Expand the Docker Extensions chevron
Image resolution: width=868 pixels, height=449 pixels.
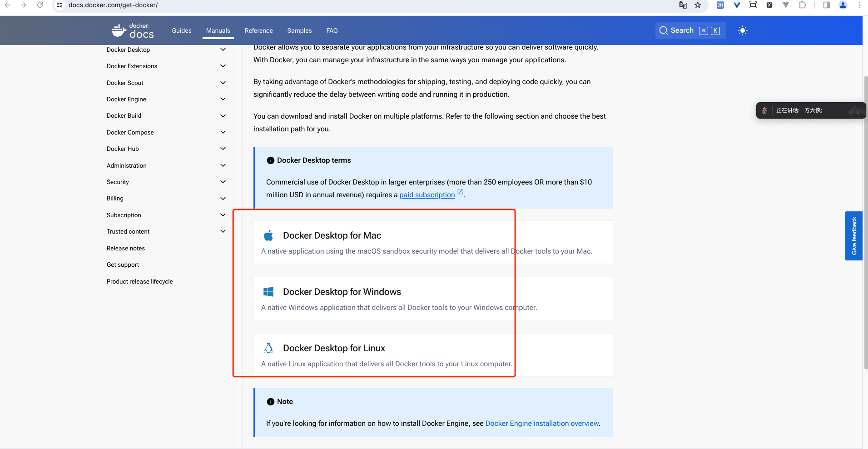[223, 66]
